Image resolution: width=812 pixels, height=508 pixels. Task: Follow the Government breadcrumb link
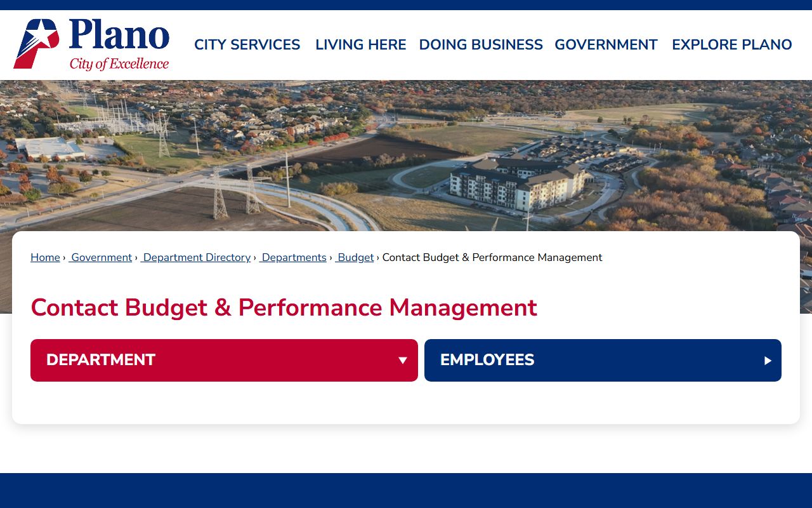tap(101, 258)
